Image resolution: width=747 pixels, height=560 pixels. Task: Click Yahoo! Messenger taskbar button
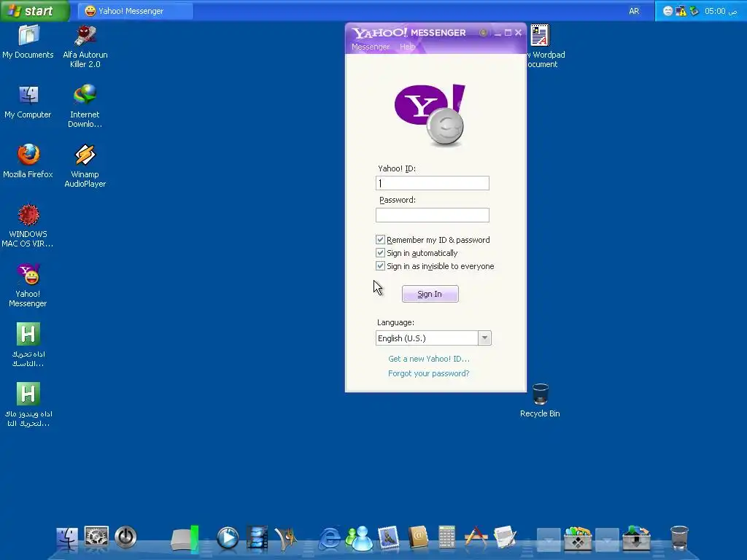click(x=136, y=11)
